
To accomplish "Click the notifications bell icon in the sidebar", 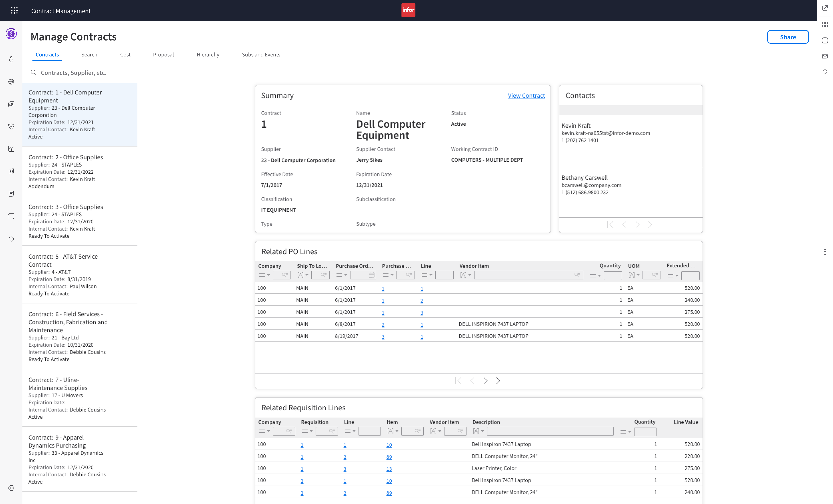I will click(11, 239).
